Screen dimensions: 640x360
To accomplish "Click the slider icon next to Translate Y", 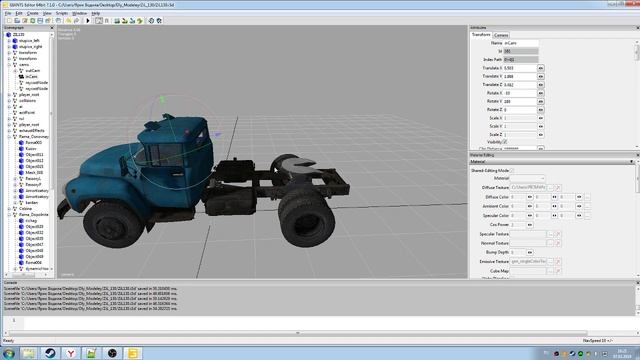I will 541,76.
